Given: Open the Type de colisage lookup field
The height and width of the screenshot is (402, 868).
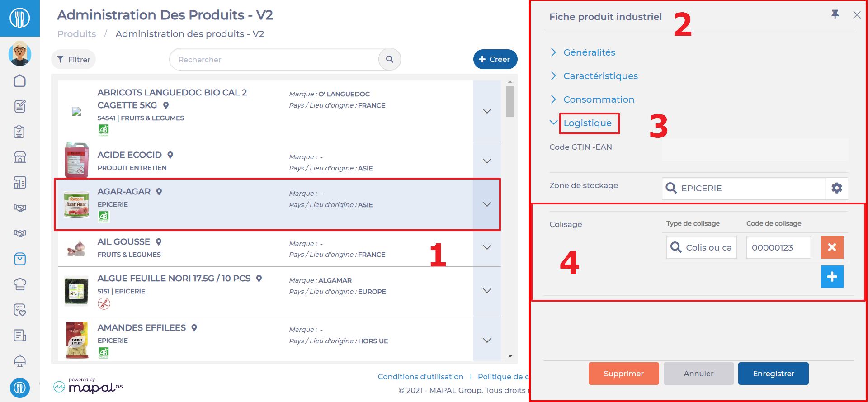Looking at the screenshot, I should (x=702, y=247).
